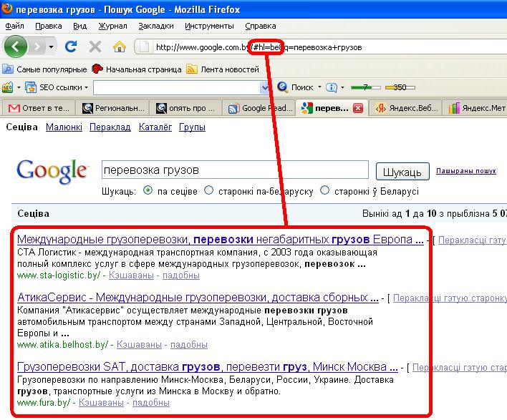Open падобны link for atika.belhost.by
507x420 pixels.
[189, 345]
